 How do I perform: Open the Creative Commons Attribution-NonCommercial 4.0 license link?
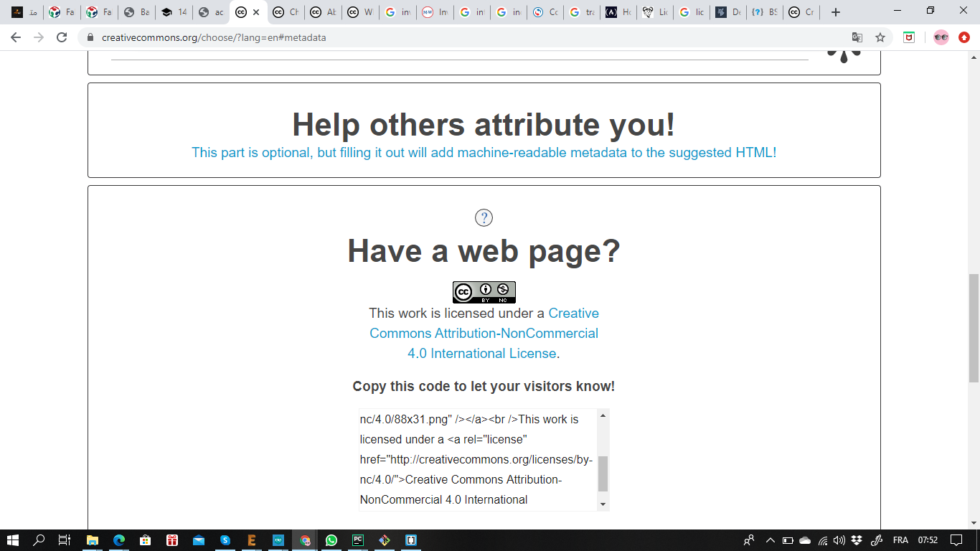point(484,333)
